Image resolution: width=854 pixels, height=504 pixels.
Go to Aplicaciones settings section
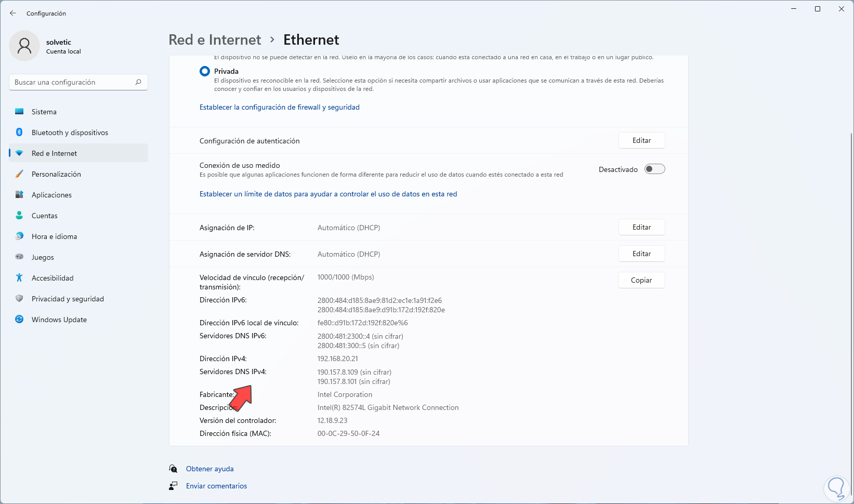tap(51, 195)
